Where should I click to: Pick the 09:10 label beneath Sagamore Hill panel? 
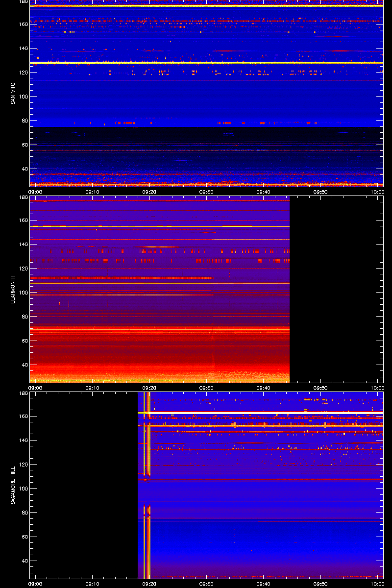click(x=92, y=584)
